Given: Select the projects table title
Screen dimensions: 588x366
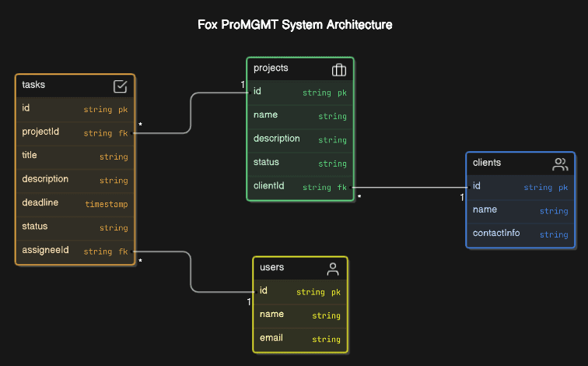Looking at the screenshot, I should point(271,69).
